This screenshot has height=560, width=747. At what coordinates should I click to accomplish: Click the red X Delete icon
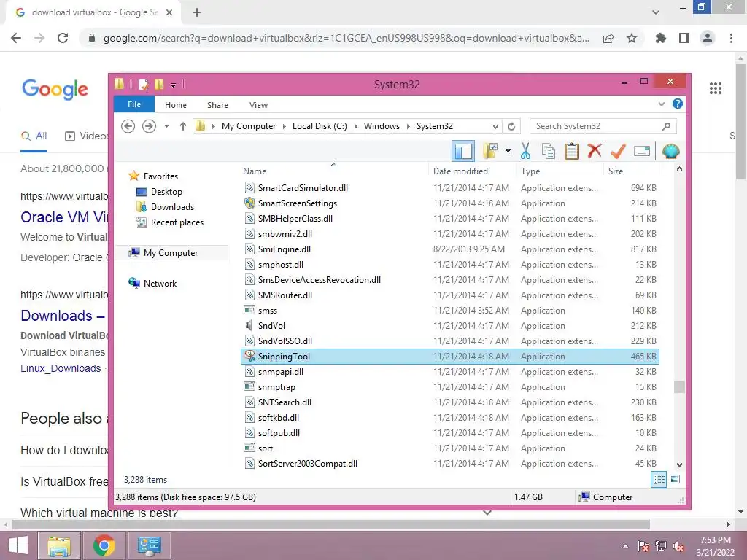pyautogui.click(x=595, y=151)
